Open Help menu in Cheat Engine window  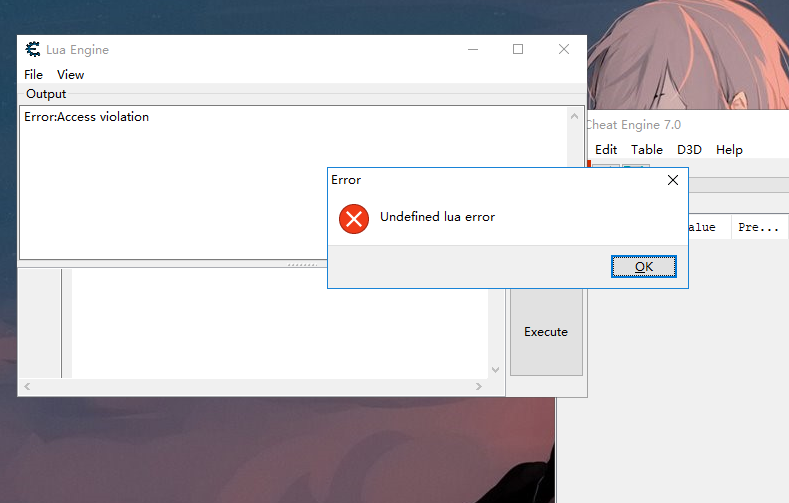coord(729,150)
